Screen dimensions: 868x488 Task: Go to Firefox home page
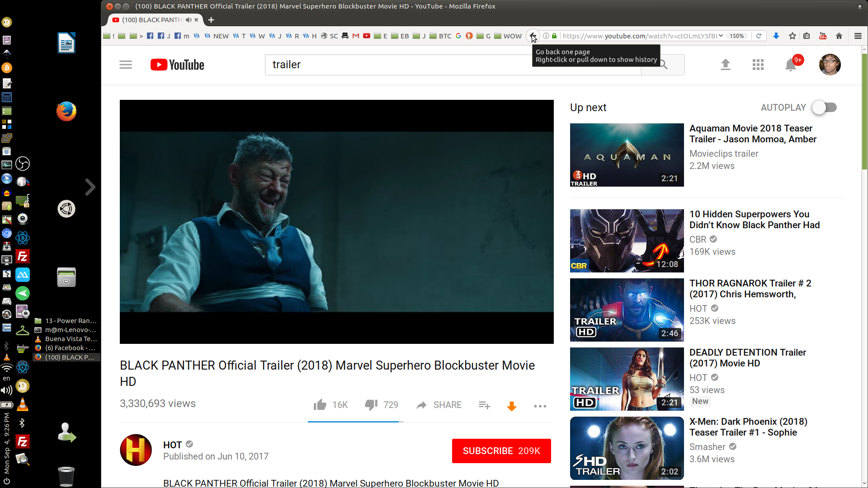click(839, 36)
